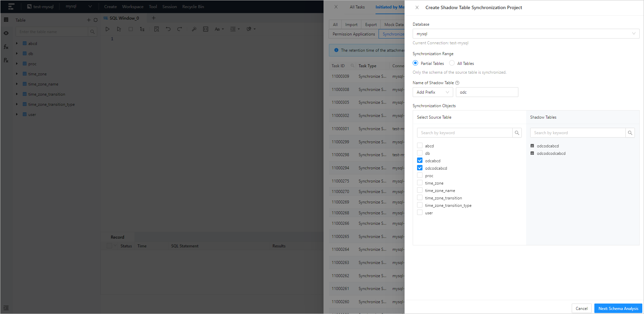Click the undo icon in SQL toolbar
The image size is (644, 314).
pyautogui.click(x=168, y=29)
